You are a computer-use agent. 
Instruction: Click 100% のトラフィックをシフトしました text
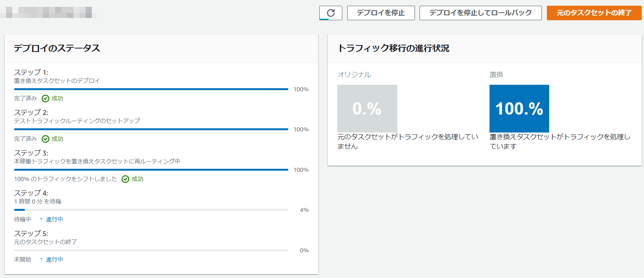click(x=66, y=179)
